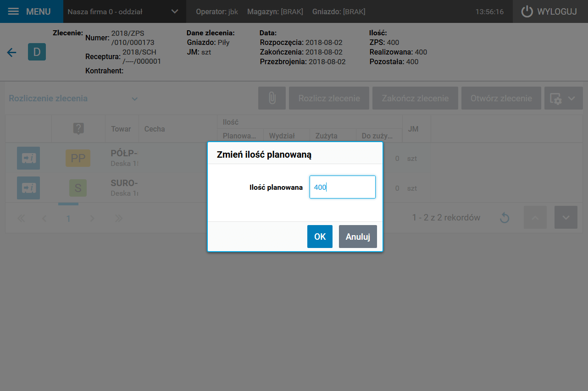Click the Operator: jbk label

[x=217, y=12]
